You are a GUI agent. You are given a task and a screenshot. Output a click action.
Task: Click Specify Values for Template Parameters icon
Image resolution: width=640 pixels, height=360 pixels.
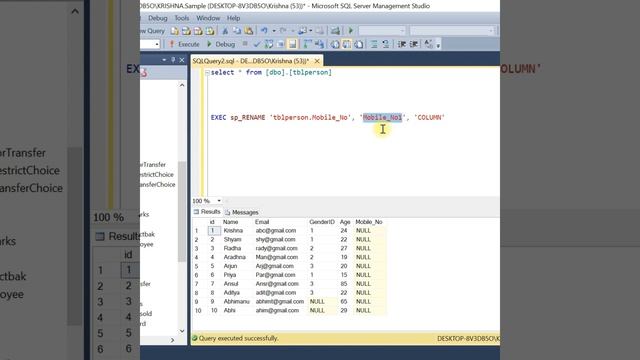[x=428, y=44]
